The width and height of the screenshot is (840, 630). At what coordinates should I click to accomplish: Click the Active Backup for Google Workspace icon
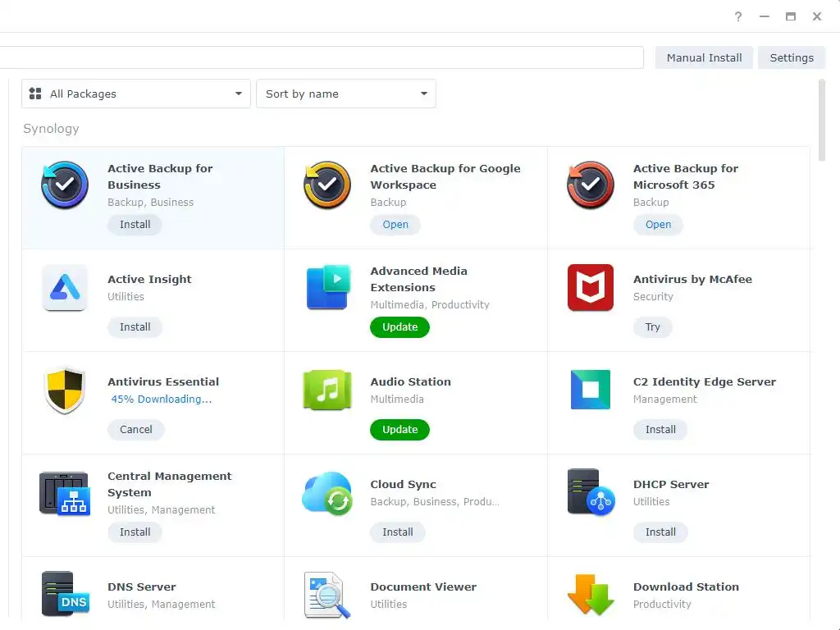pyautogui.click(x=327, y=185)
